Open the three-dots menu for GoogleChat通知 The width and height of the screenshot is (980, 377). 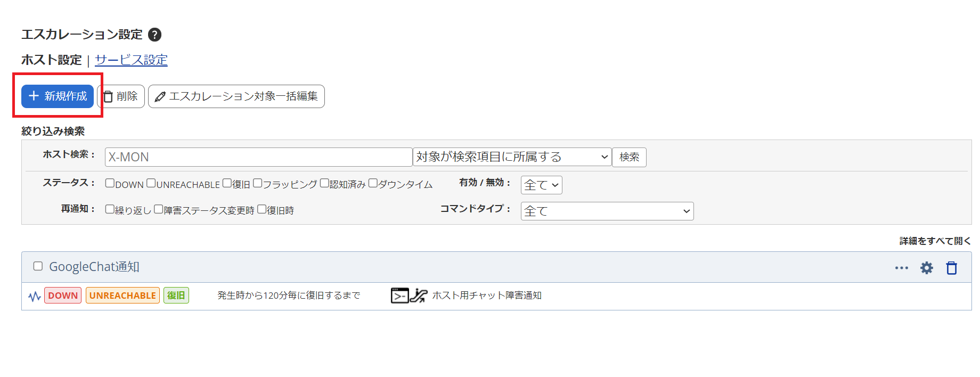point(901,268)
